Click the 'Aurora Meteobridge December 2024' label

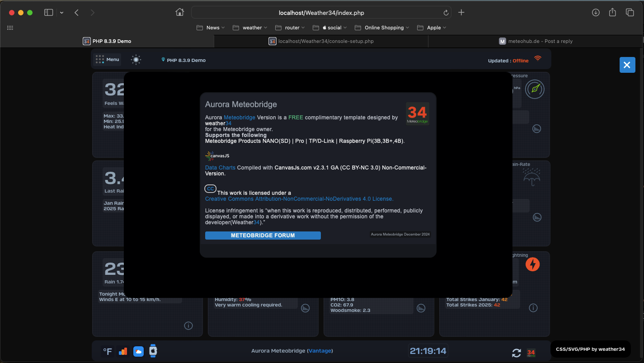pos(400,235)
